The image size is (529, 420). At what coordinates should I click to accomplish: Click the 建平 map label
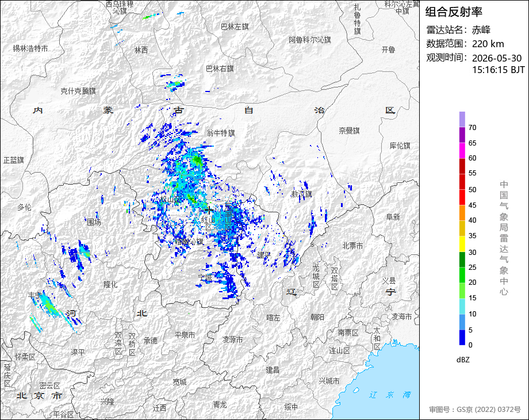(263, 255)
